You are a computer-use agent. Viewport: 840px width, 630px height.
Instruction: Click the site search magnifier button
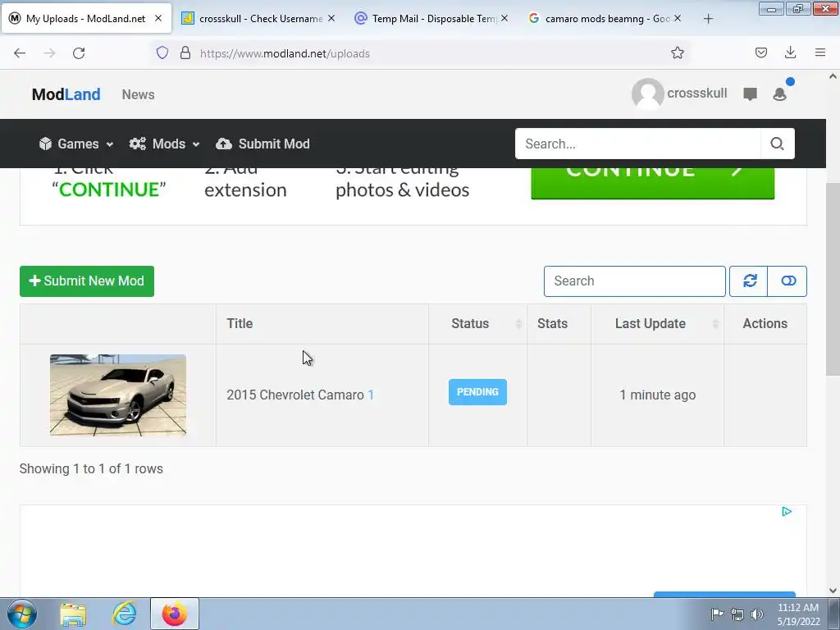(x=778, y=144)
